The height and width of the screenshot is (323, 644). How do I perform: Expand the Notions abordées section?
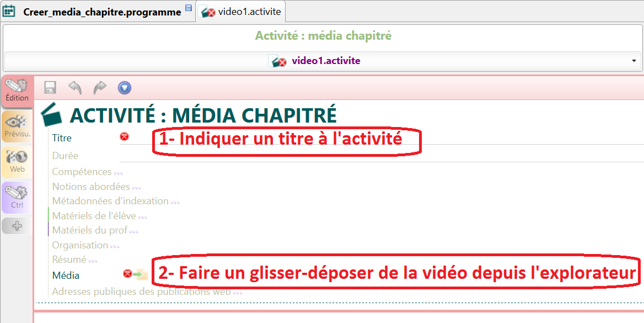pos(96,187)
